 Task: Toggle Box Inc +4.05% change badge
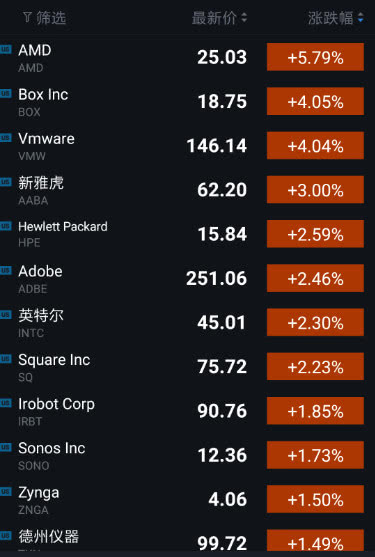tap(315, 101)
